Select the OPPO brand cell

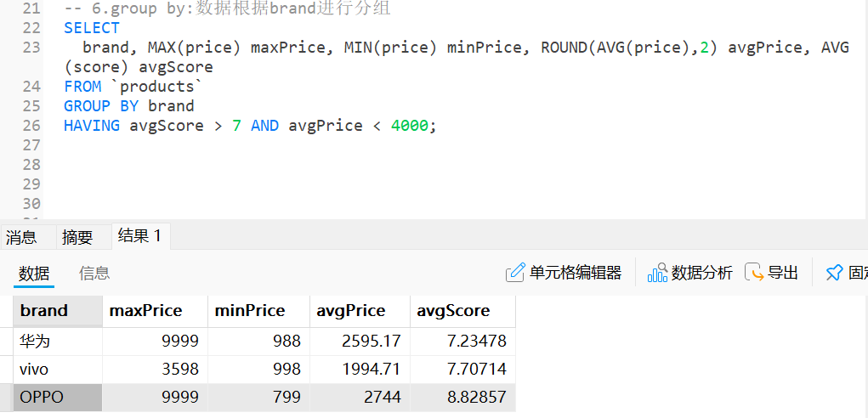(x=57, y=397)
